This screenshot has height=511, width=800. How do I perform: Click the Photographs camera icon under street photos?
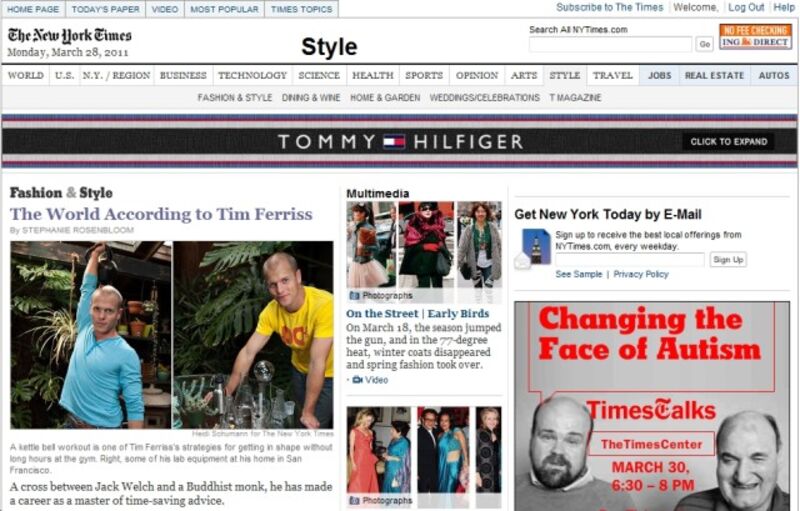(x=354, y=296)
